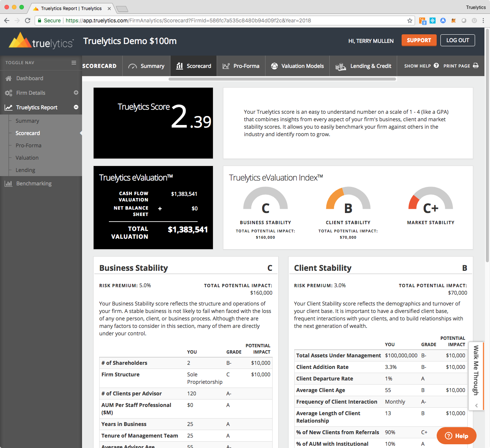This screenshot has height=448, width=490.
Task: Click the Client Stability section heading
Action: point(323,268)
